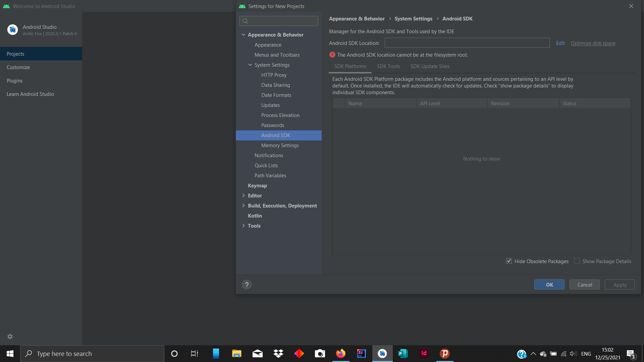Expand the Editor settings section
The height and width of the screenshot is (362, 644).
tap(244, 195)
